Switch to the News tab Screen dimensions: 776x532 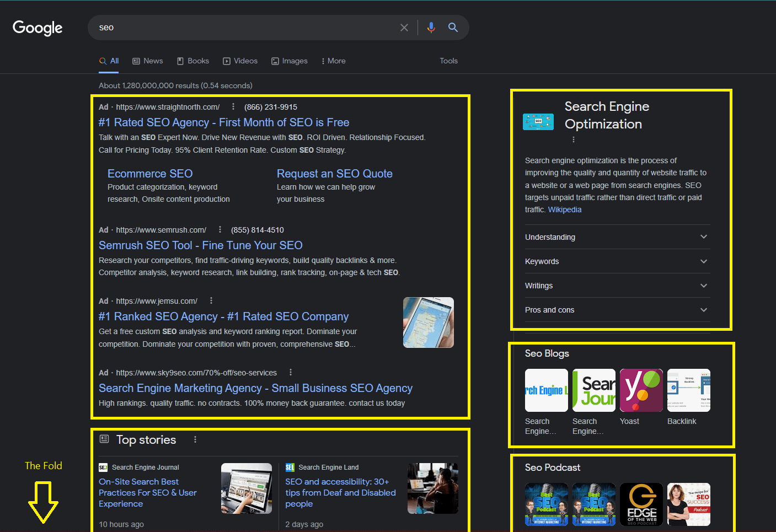point(148,61)
